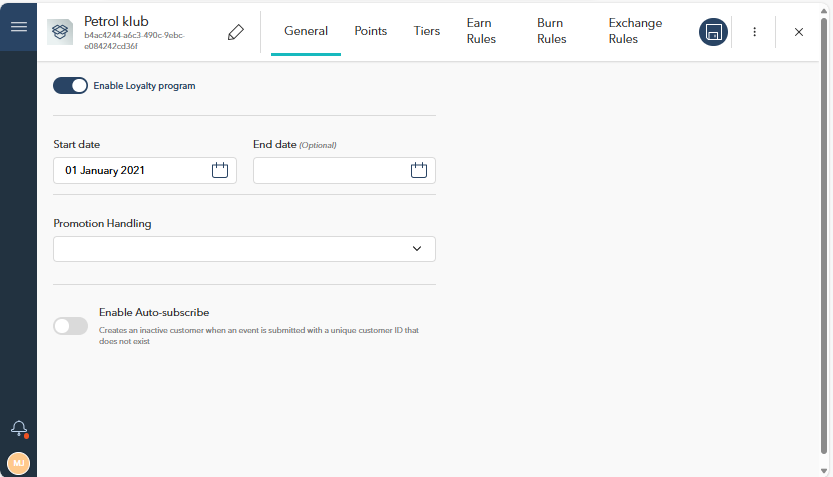This screenshot has width=833, height=477.
Task: Save the loyalty program settings
Action: click(713, 32)
